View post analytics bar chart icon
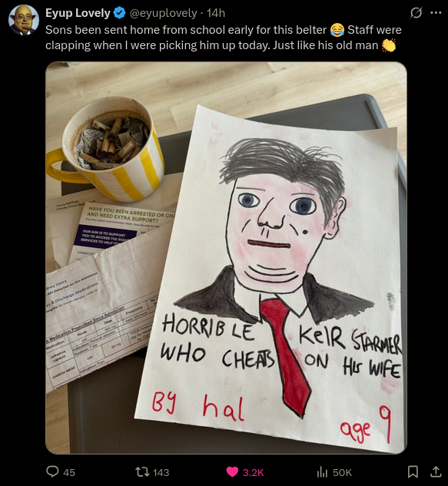Image resolution: width=448 pixels, height=486 pixels. (x=322, y=472)
